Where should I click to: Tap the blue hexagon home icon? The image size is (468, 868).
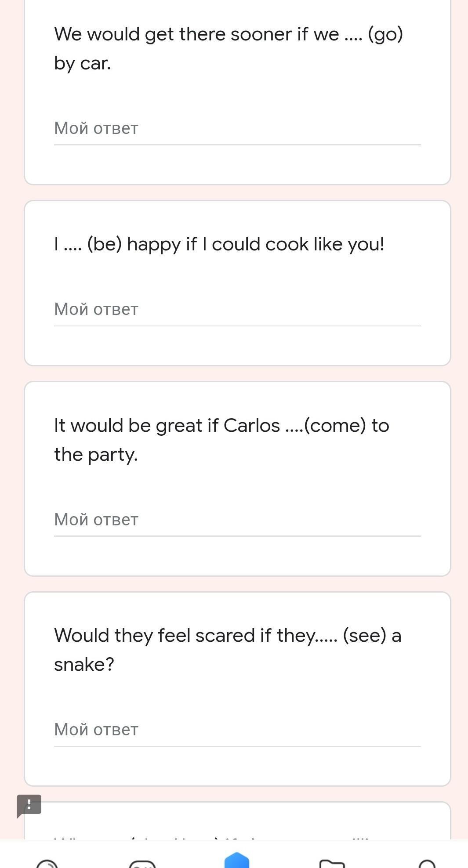pyautogui.click(x=237, y=860)
